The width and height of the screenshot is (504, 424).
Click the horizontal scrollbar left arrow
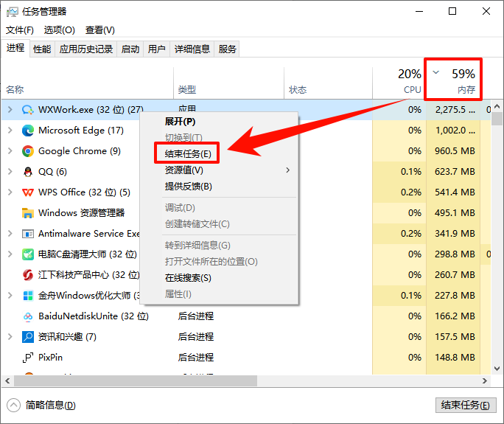pyautogui.click(x=7, y=381)
